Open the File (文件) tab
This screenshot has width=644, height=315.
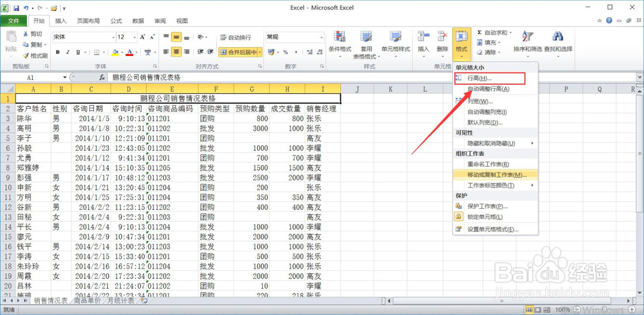[x=14, y=21]
